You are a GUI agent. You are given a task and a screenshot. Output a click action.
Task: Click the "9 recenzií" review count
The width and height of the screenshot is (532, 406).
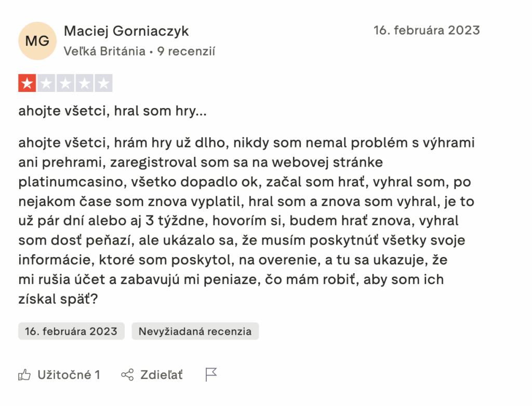coord(187,51)
